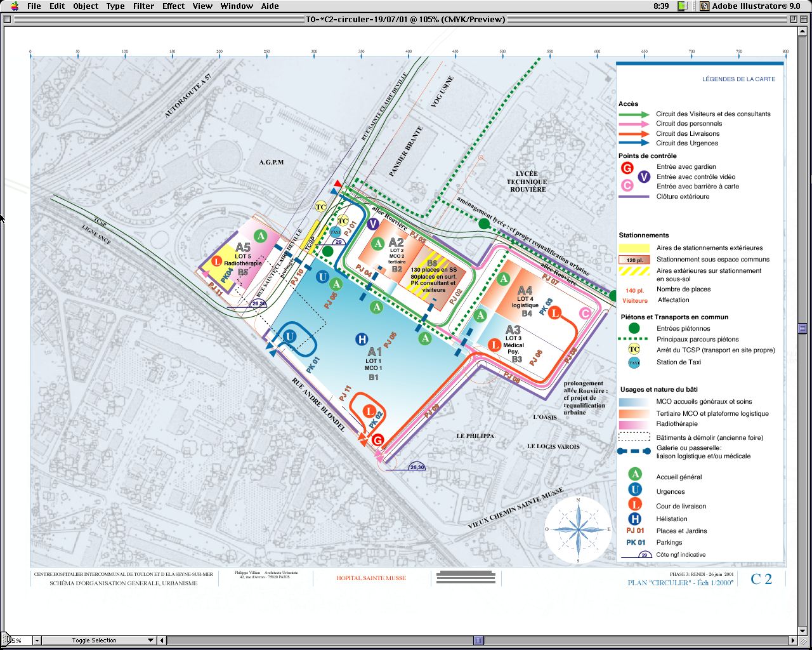Open the Effect menu
This screenshot has width=812, height=650.
point(173,6)
